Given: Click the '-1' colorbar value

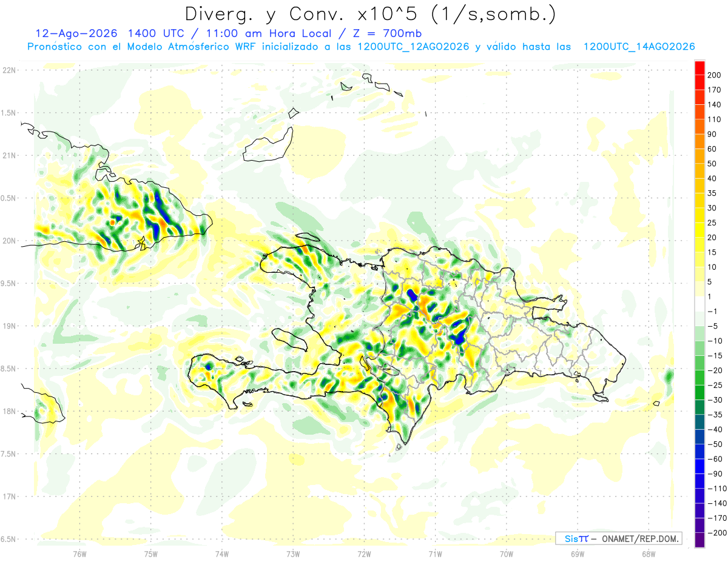Looking at the screenshot, I should [x=713, y=311].
